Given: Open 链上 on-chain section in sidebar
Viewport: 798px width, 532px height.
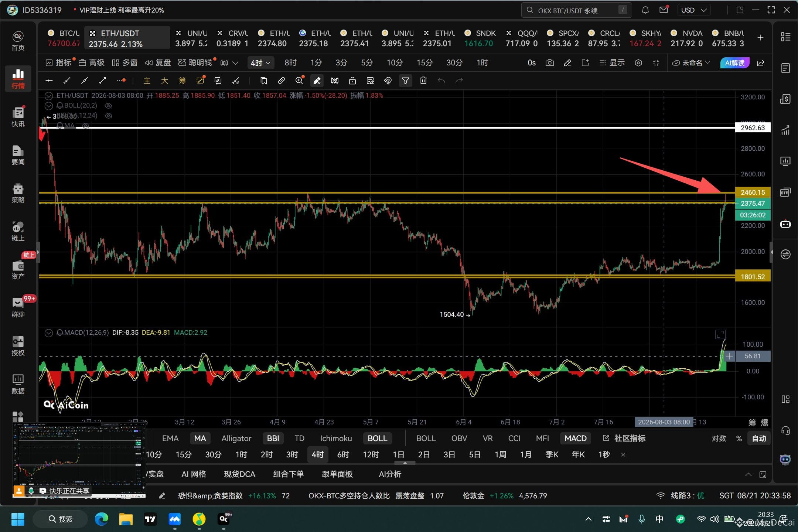Looking at the screenshot, I should tap(18, 231).
